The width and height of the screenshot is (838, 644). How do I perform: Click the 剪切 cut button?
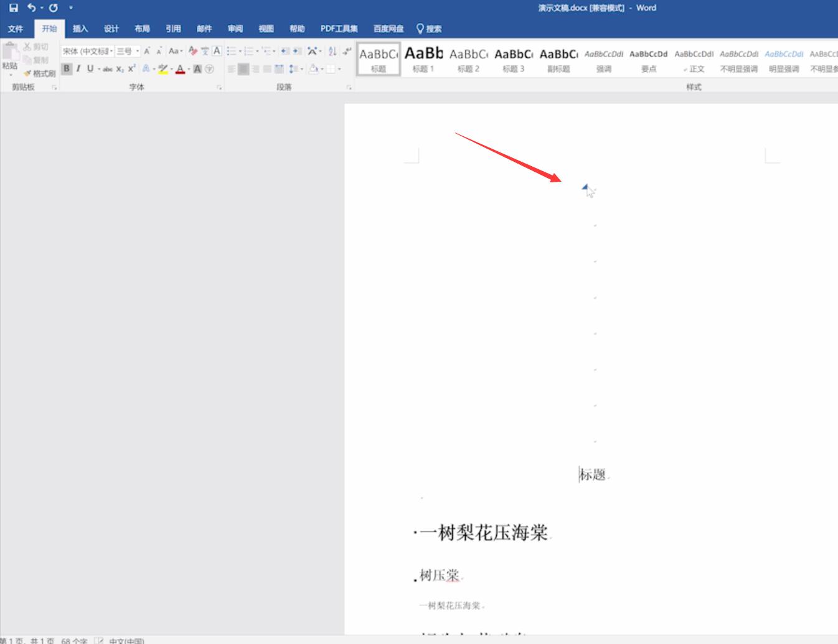coord(36,47)
